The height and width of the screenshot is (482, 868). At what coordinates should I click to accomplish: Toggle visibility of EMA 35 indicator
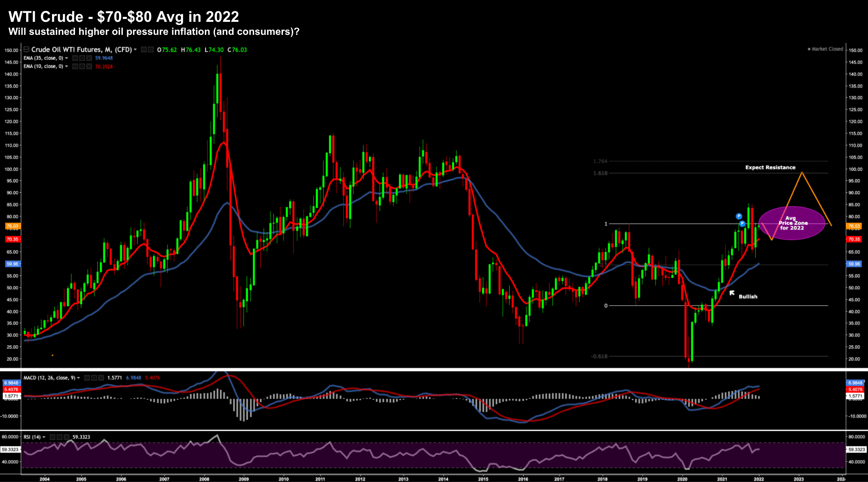(x=75, y=58)
